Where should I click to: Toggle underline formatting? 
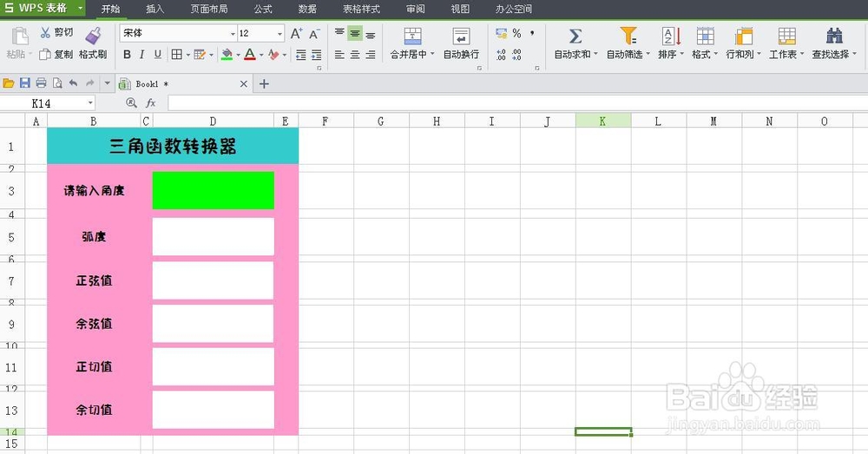pyautogui.click(x=158, y=55)
